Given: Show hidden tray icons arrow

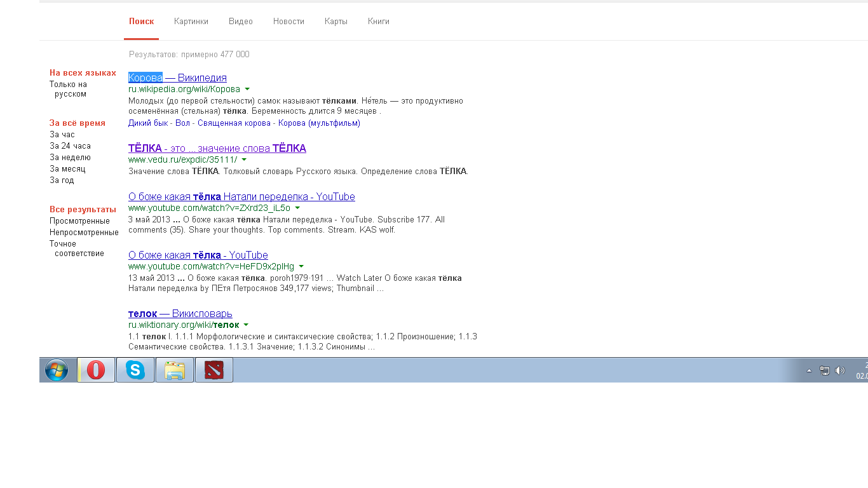Looking at the screenshot, I should point(809,370).
